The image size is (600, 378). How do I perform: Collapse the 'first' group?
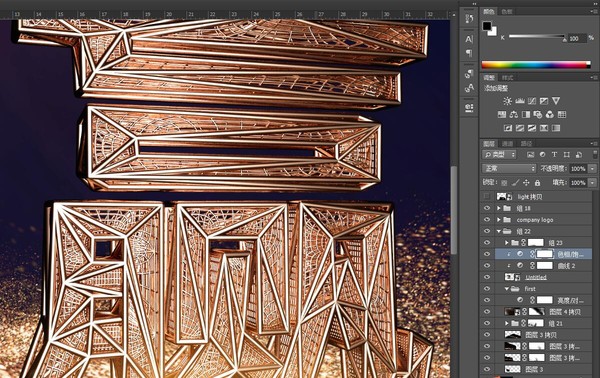tap(507, 288)
